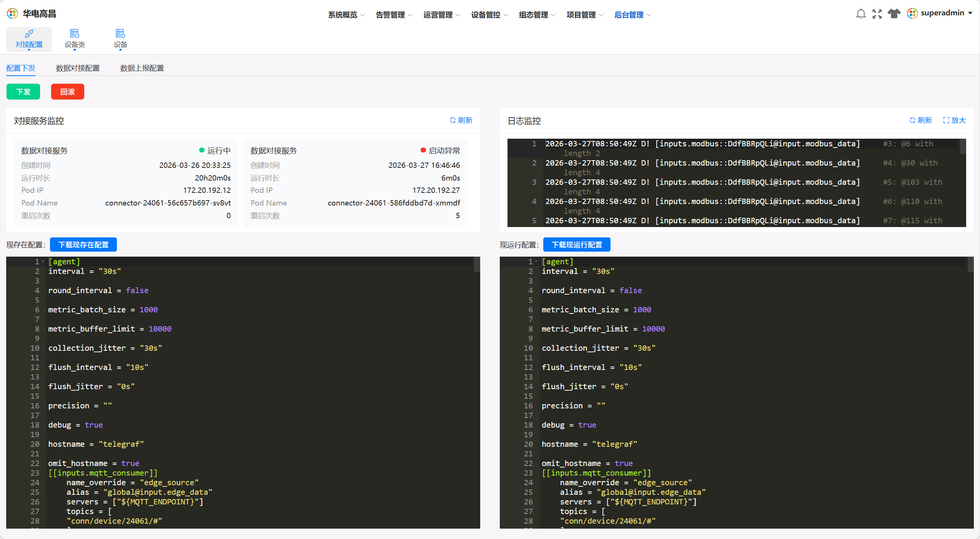Enlarge the log monitor with 放大
The height and width of the screenshot is (539, 980).
tap(954, 120)
